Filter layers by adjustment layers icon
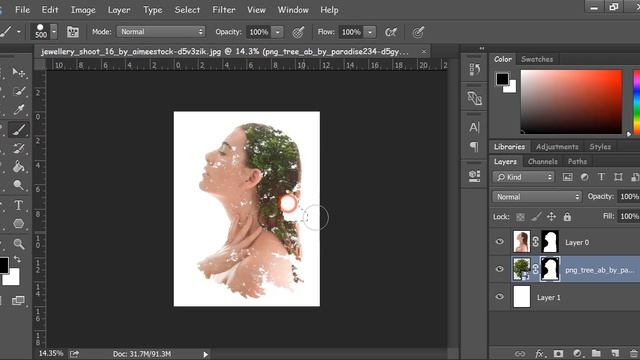 click(584, 177)
